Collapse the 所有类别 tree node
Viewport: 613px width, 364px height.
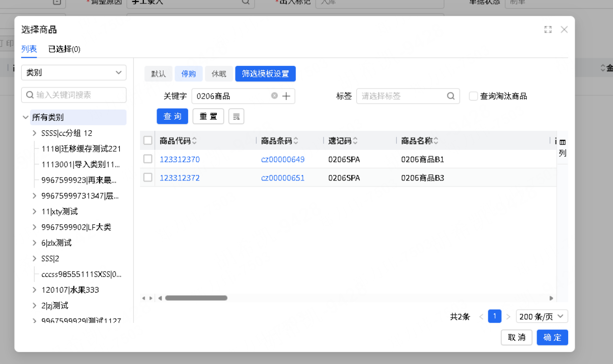coord(25,117)
